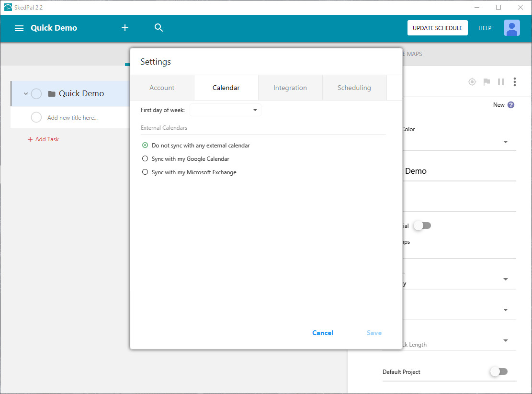Open the MAPS tab behind the dialog
Image resolution: width=532 pixels, height=394 pixels.
point(412,54)
